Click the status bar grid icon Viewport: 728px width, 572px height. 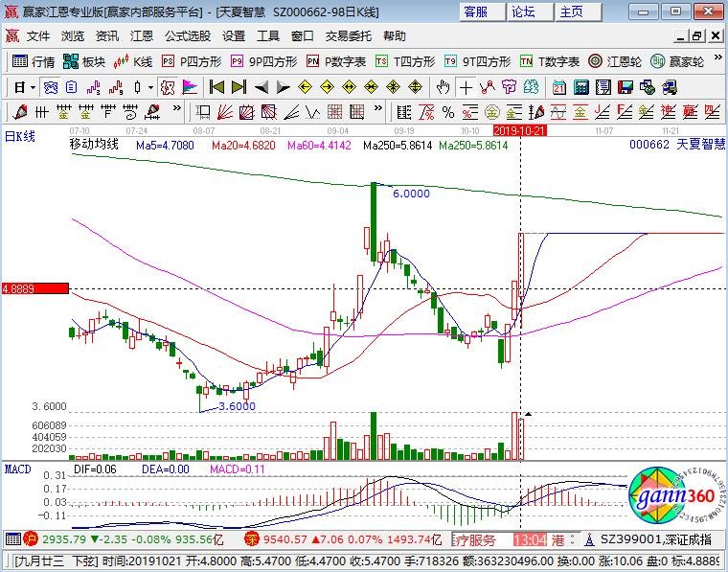(x=13, y=539)
